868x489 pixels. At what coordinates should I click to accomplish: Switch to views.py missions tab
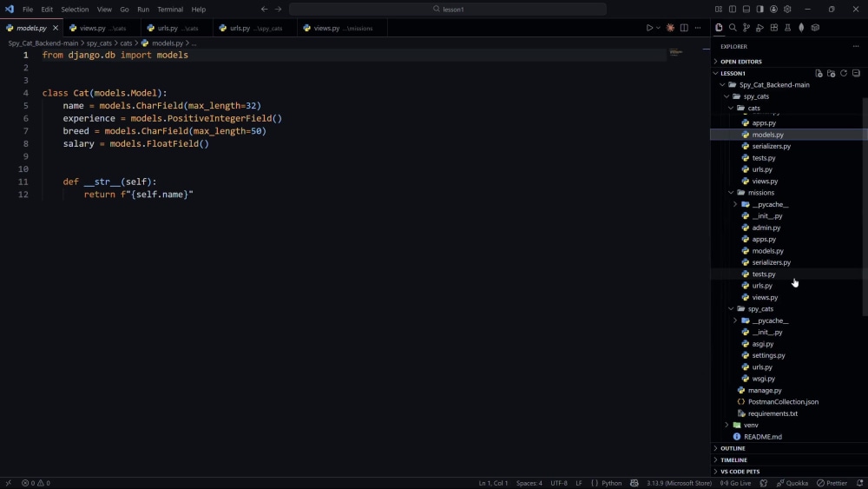coord(343,28)
